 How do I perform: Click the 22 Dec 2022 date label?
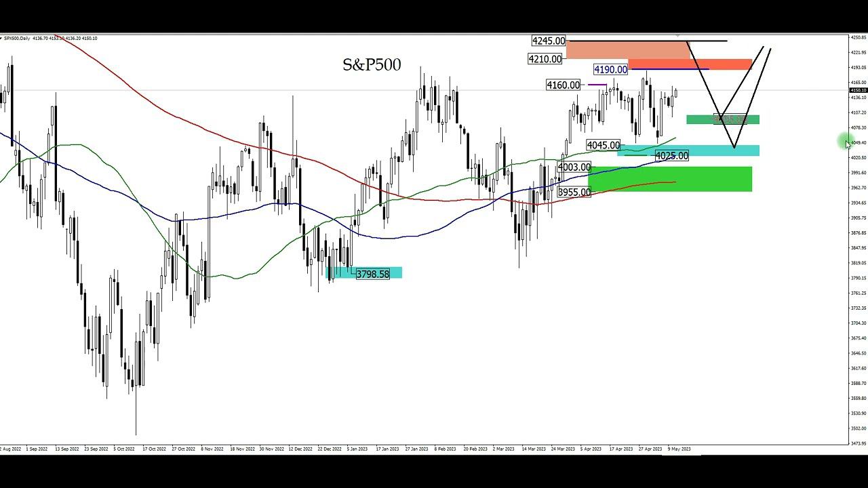[x=329, y=449]
